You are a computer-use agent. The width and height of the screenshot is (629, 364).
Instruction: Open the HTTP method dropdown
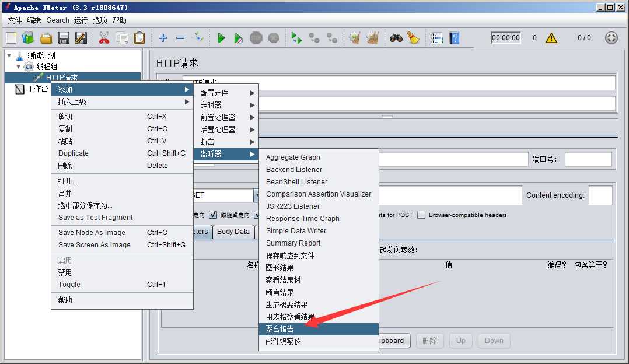coord(256,195)
